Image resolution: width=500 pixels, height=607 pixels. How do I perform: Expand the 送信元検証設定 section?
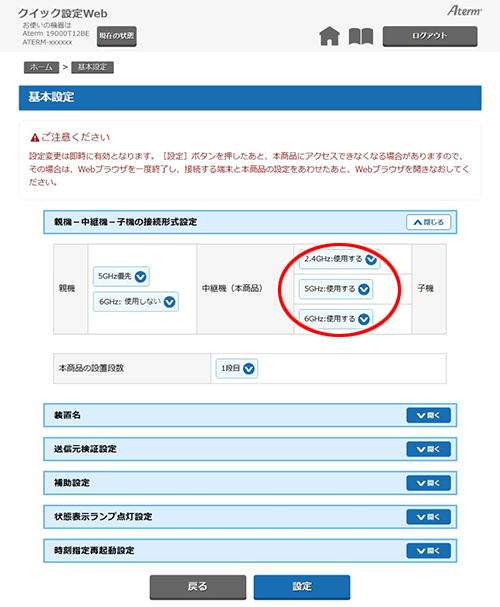tap(428, 449)
